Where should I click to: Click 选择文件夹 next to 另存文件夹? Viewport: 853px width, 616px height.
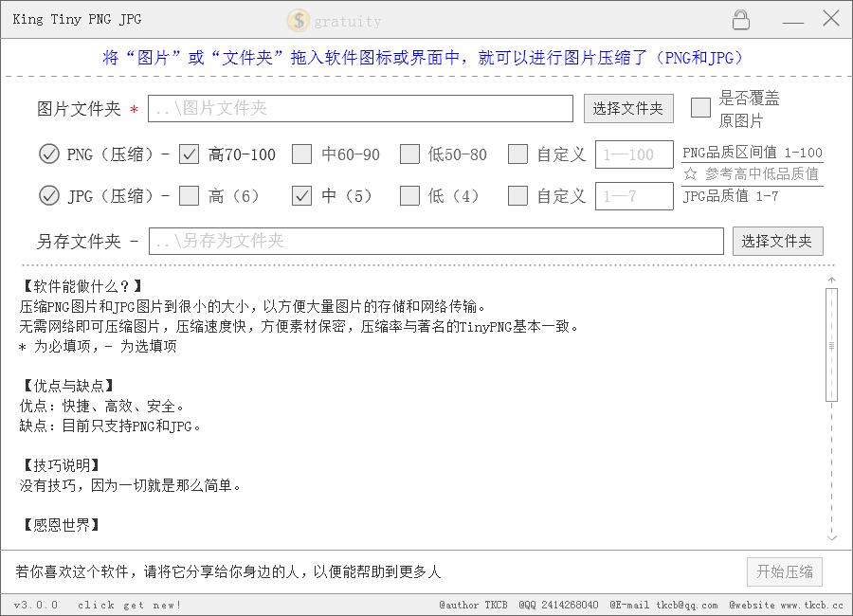point(777,241)
